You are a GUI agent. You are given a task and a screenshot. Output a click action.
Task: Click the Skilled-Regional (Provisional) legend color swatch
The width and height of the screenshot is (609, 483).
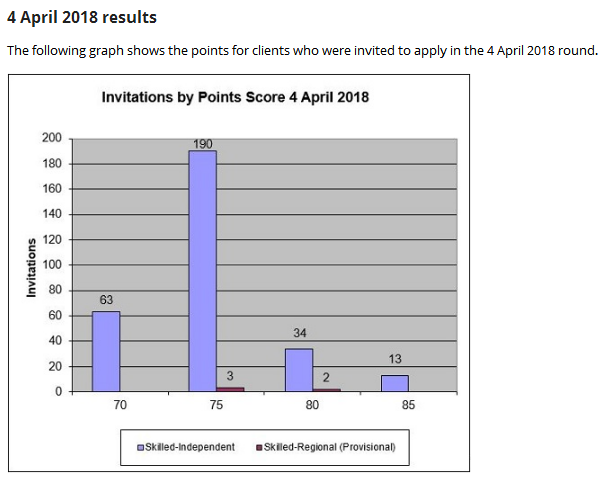coord(260,447)
